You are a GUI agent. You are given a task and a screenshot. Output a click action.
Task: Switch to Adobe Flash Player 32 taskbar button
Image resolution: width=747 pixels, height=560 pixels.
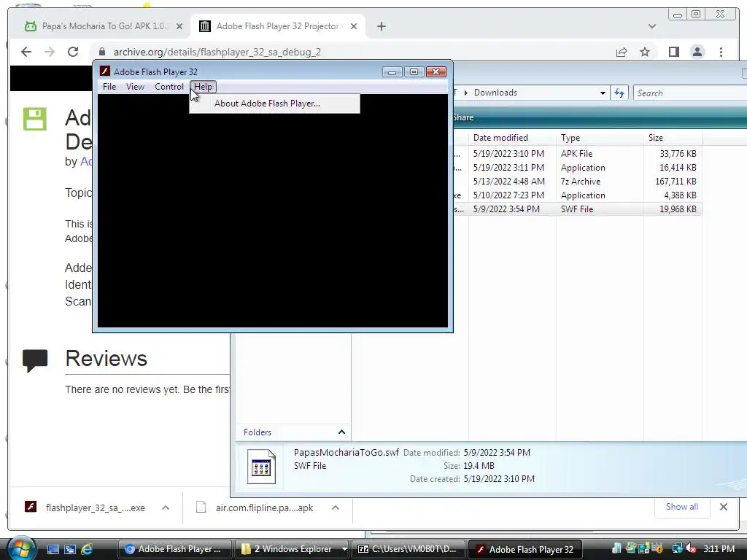click(525, 549)
